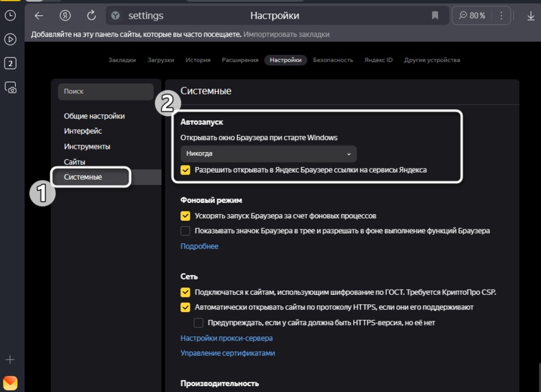Open 'Настройки прокси-сервера' link

click(x=226, y=338)
